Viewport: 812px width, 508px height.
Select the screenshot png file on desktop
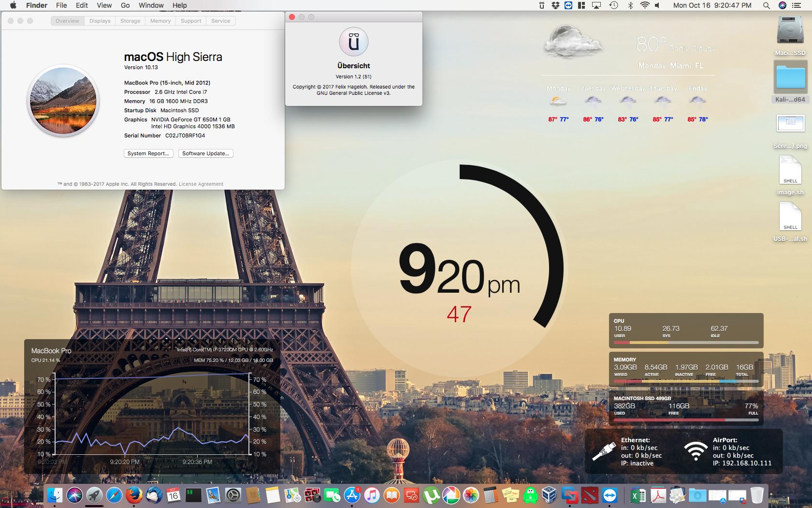pyautogui.click(x=790, y=132)
